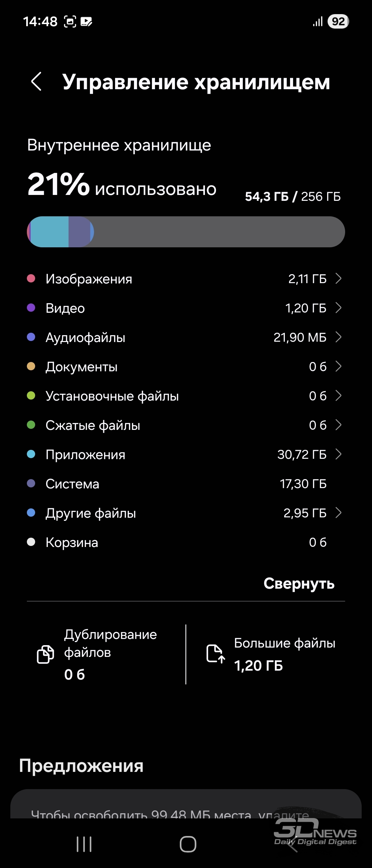Tap the pink color dot next to Изображения
This screenshot has width=372, height=868.
(31, 278)
